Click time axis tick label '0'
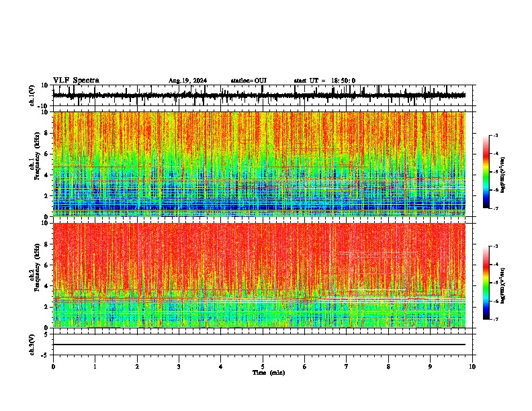Viewport: 532px width, 411px height. pos(53,367)
